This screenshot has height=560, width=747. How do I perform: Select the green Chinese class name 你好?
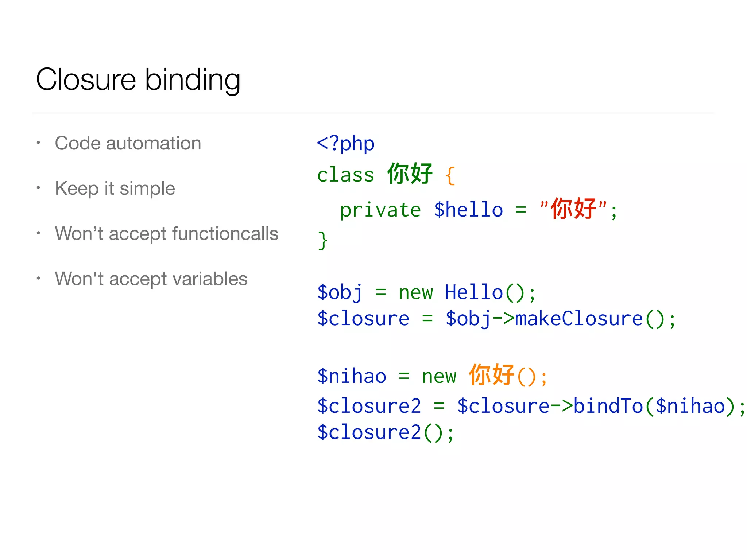pos(410,174)
